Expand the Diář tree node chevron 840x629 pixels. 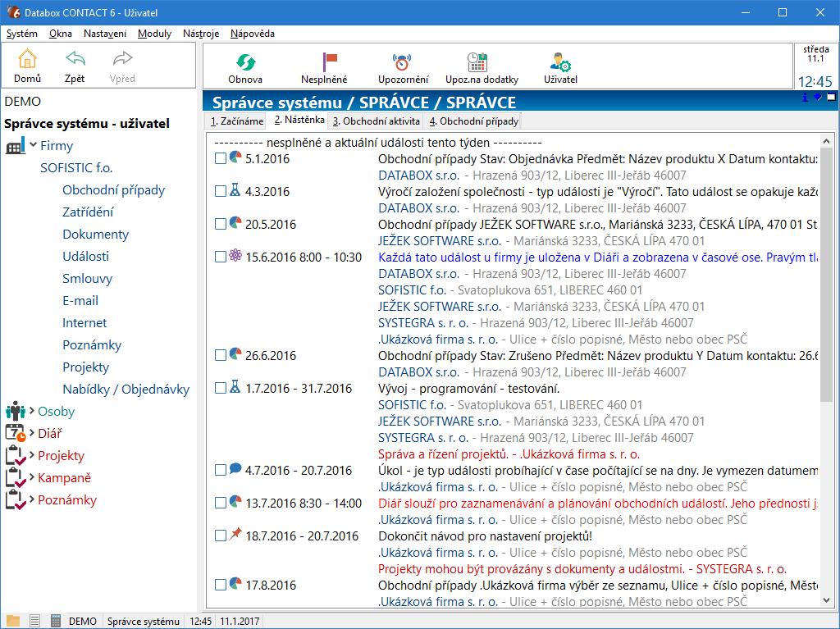[32, 432]
